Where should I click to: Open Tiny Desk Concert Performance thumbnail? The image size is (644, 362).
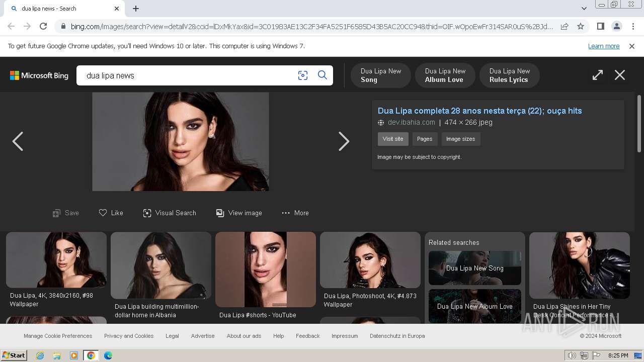pos(580,265)
